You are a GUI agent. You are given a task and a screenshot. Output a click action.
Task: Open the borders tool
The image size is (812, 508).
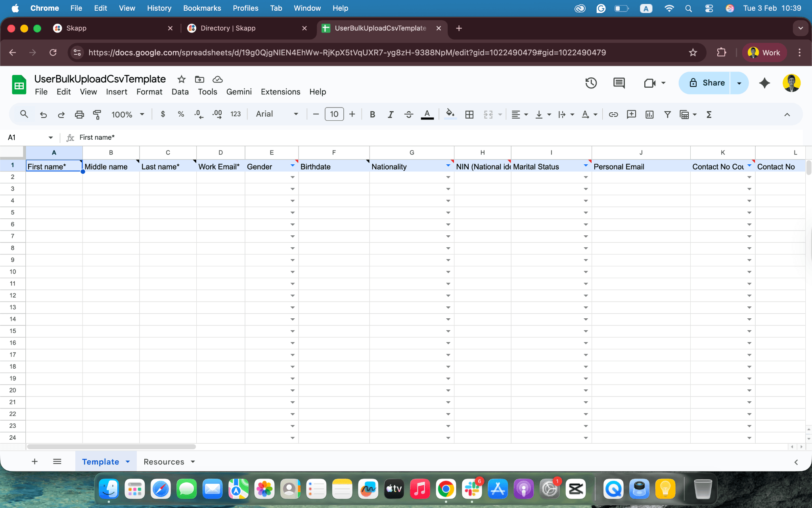469,114
